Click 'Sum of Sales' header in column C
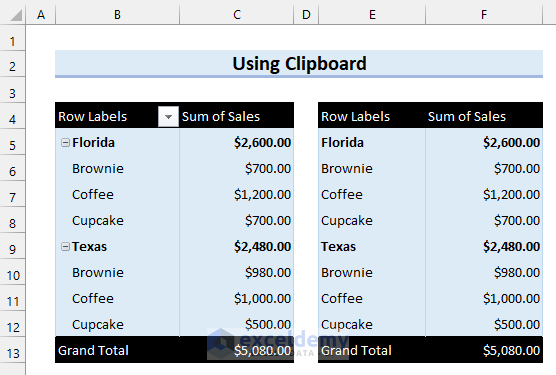Image resolution: width=556 pixels, height=375 pixels. (237, 116)
